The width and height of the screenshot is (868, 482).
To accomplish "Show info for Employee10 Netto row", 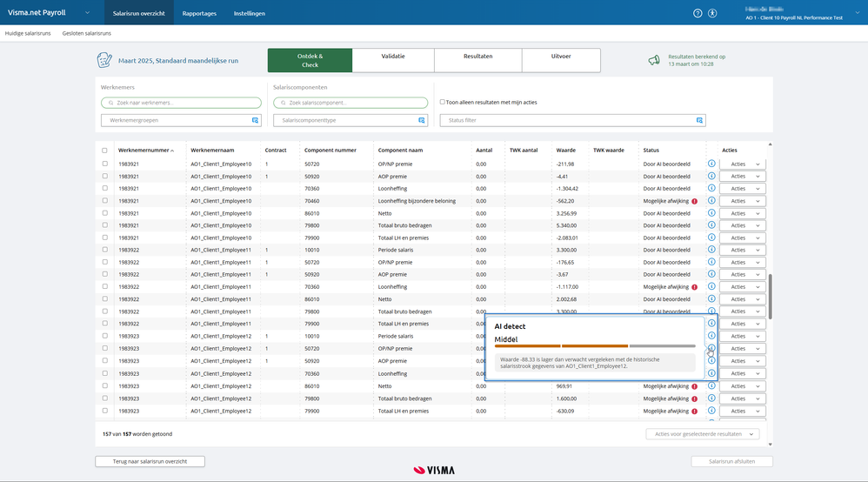I will [711, 213].
